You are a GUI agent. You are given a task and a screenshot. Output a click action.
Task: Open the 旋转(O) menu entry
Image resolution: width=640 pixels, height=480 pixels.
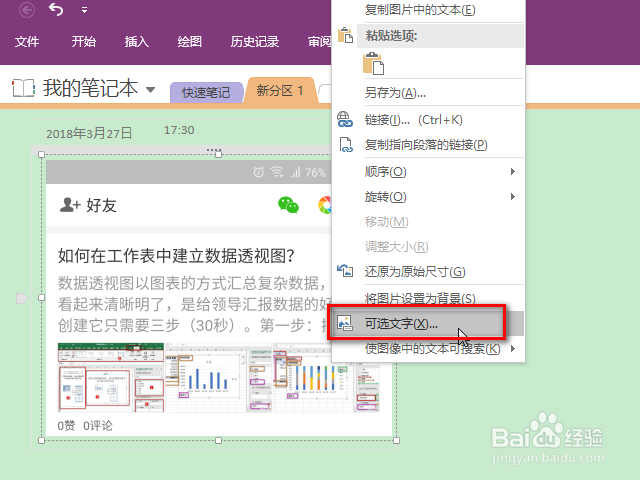[x=386, y=197]
